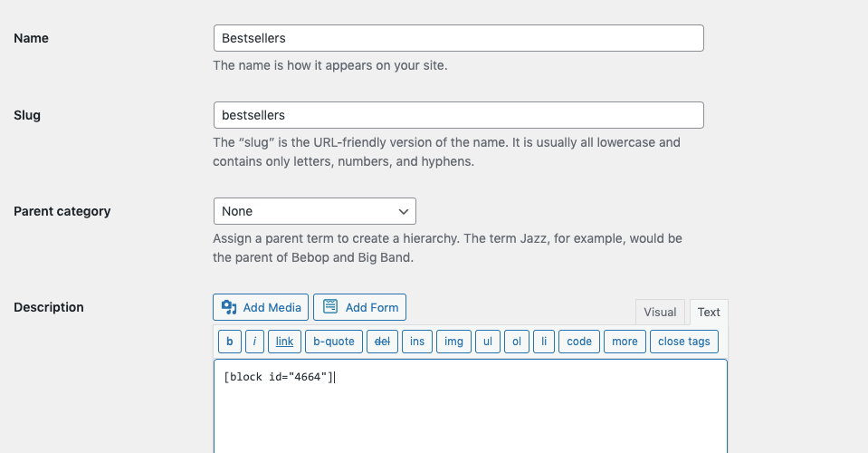Screen dimensions: 868x453
Task: Insert a link with the link quicktag
Action: pyautogui.click(x=284, y=342)
